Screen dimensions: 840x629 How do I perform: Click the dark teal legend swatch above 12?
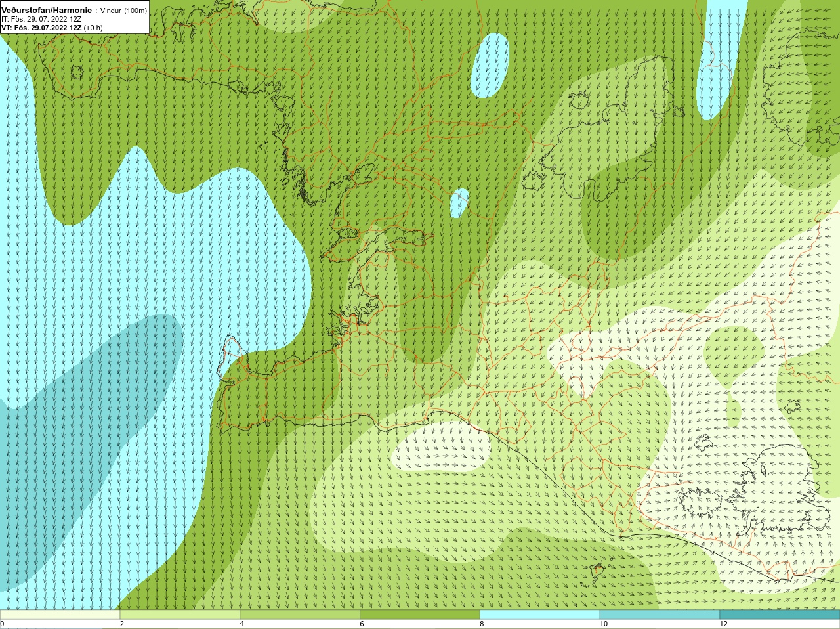click(780, 615)
